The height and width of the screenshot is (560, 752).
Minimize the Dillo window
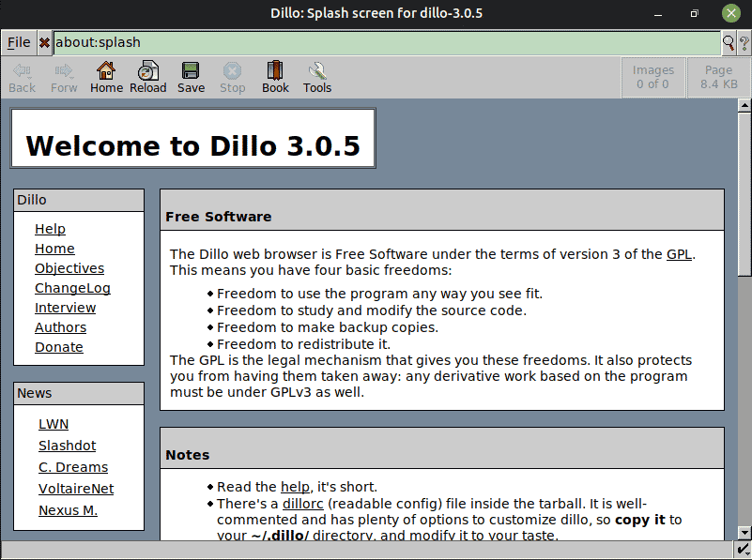[x=658, y=13]
